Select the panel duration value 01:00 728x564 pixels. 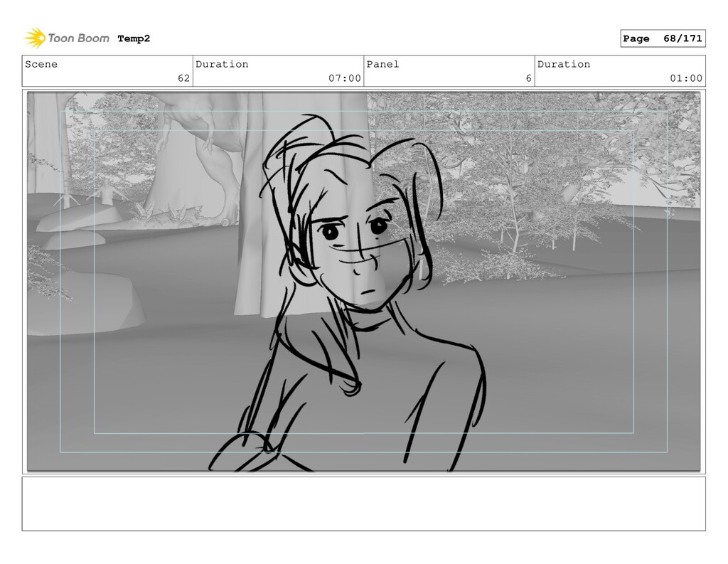pyautogui.click(x=686, y=78)
